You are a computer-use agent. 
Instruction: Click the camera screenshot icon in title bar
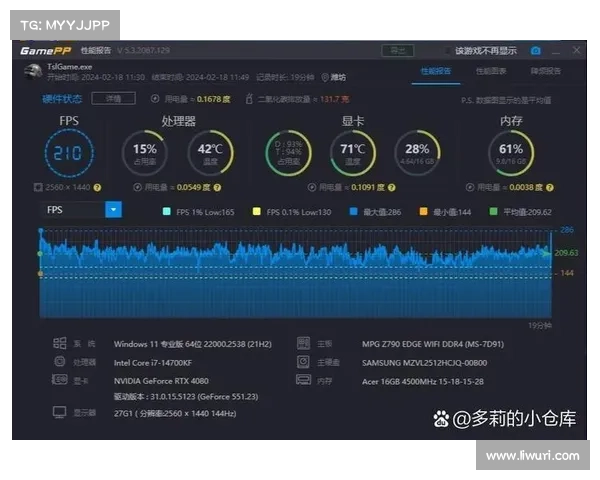(536, 51)
